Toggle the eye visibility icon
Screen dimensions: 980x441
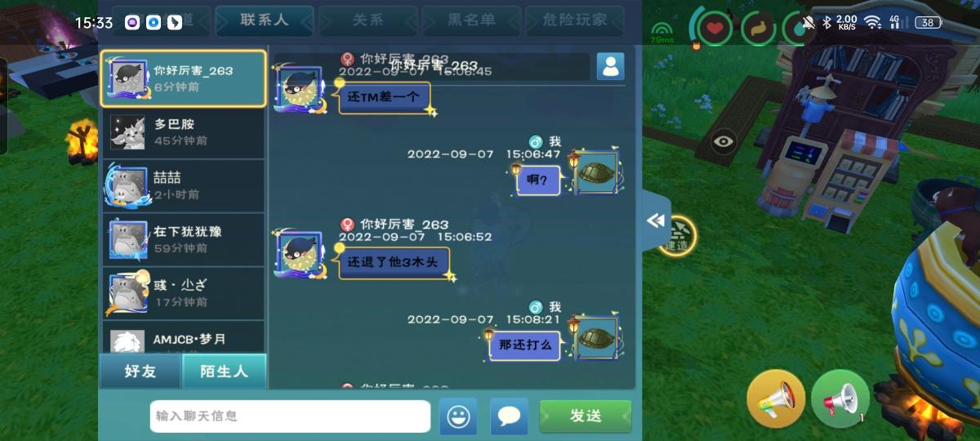[x=724, y=141]
